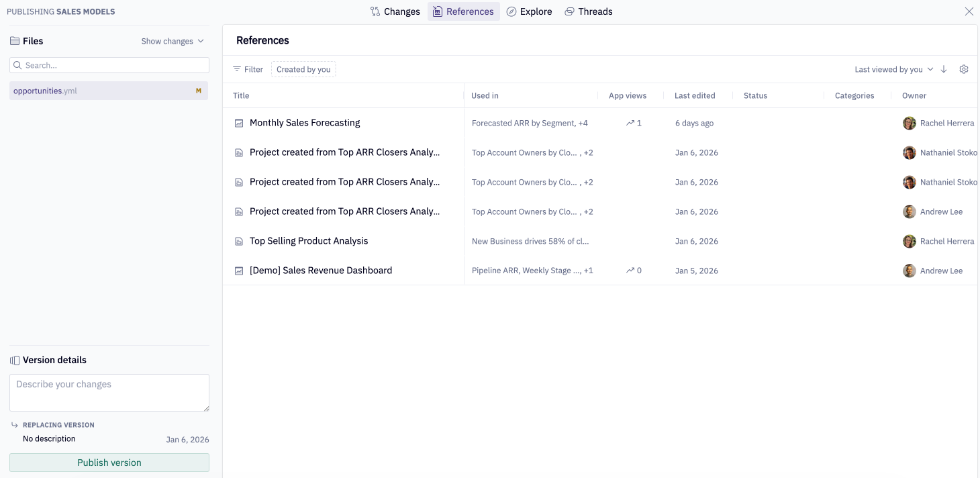Open the Monthly Sales Forecasting reference
The width and height of the screenshot is (980, 478).
[x=305, y=123]
